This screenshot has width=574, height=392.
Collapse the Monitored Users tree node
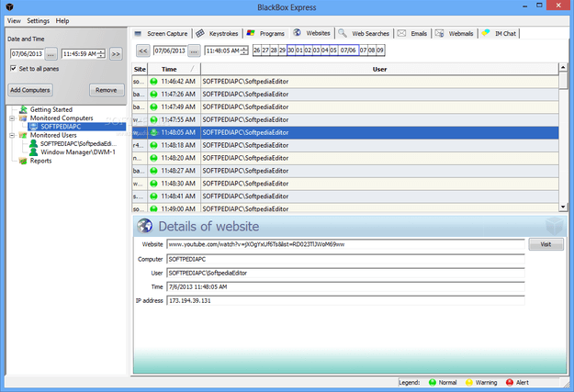(12, 136)
